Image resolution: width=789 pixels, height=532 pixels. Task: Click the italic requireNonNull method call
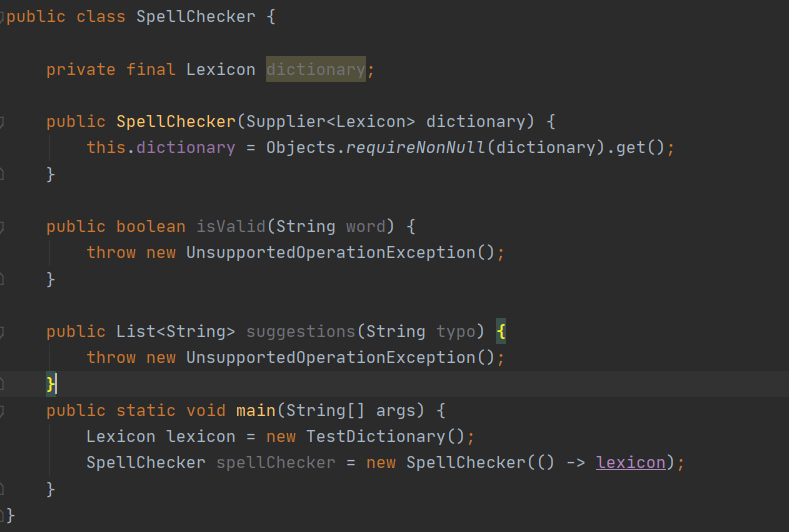click(415, 147)
